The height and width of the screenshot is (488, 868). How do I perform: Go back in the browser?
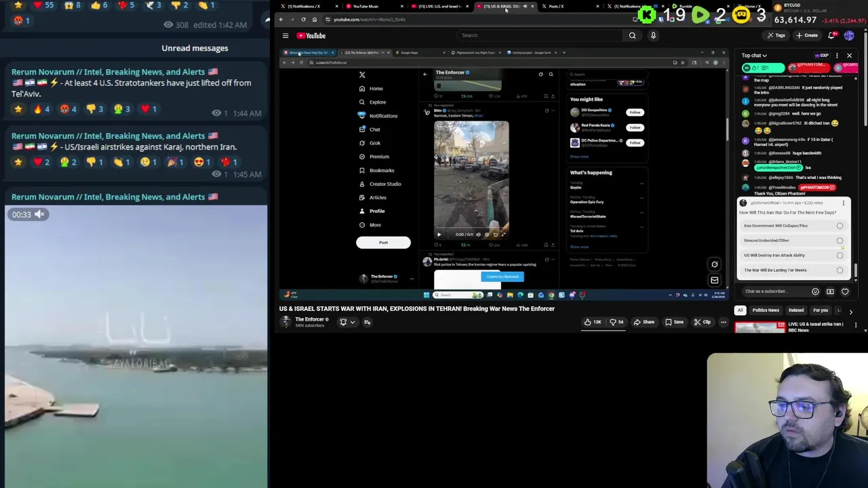pos(281,19)
